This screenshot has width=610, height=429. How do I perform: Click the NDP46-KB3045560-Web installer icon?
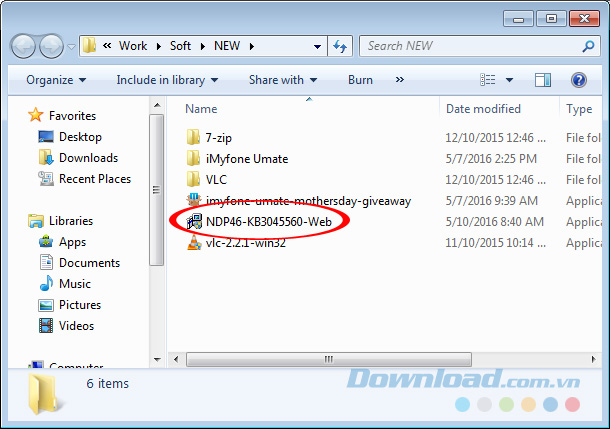click(194, 221)
